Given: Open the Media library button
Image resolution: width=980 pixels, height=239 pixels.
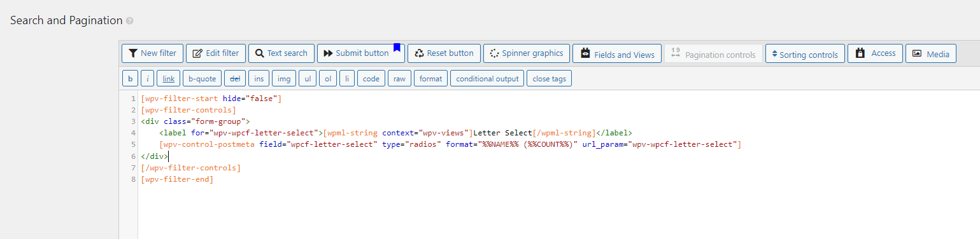Looking at the screenshot, I should point(930,53).
